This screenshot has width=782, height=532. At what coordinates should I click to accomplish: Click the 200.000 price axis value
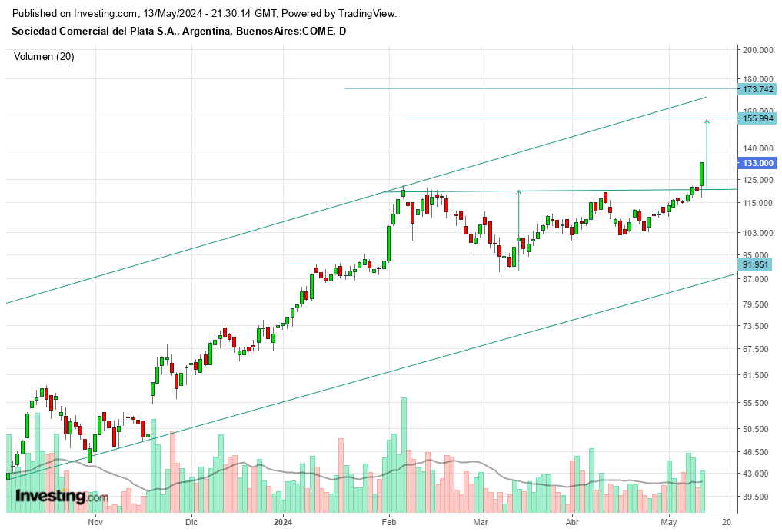pyautogui.click(x=758, y=50)
